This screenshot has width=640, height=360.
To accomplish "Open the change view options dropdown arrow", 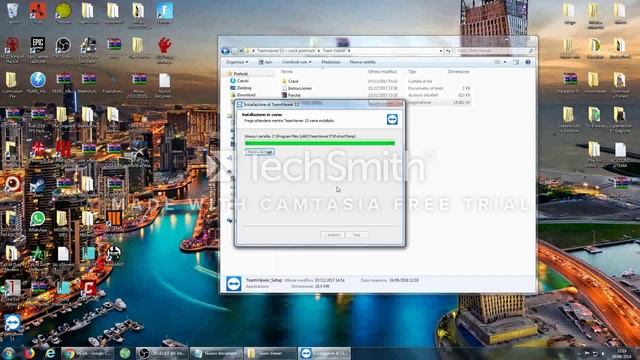I will (505, 62).
